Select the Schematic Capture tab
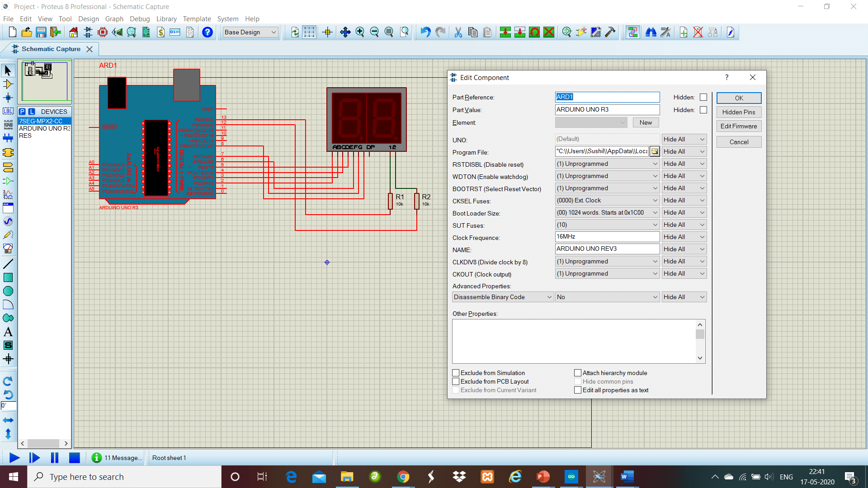 point(51,49)
